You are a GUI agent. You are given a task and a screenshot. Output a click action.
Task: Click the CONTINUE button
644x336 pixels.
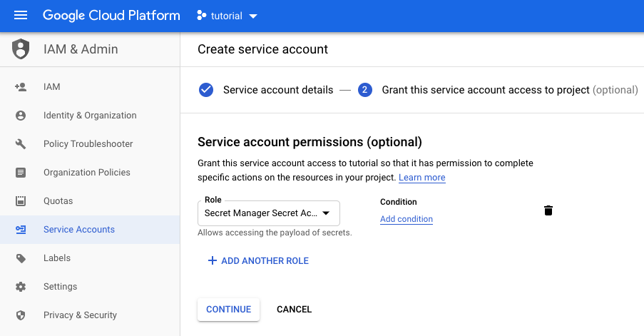coord(228,310)
